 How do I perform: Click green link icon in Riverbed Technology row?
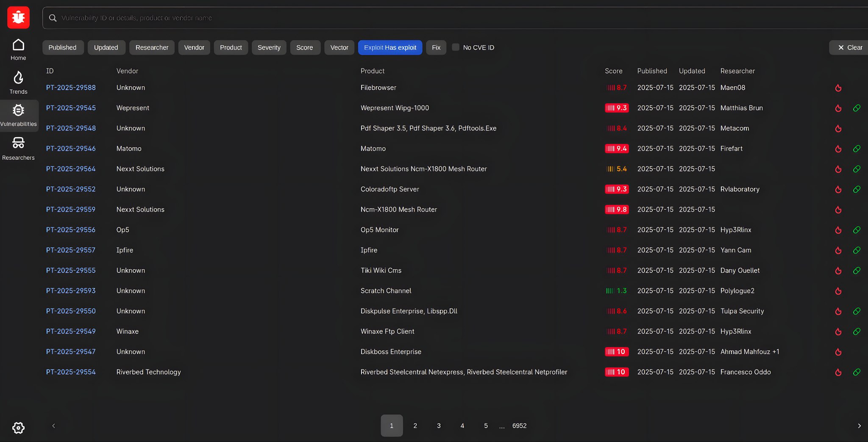(x=857, y=372)
